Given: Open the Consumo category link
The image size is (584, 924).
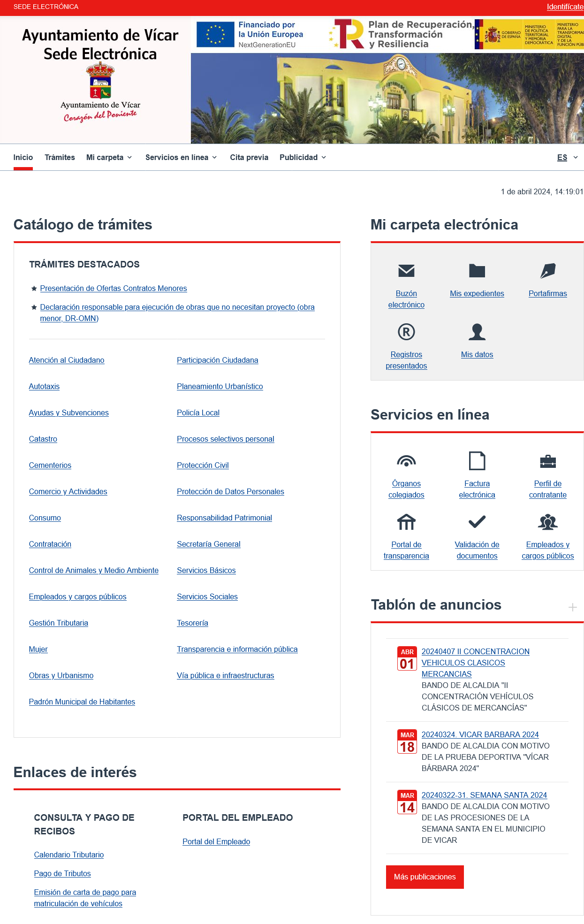Looking at the screenshot, I should coord(45,518).
